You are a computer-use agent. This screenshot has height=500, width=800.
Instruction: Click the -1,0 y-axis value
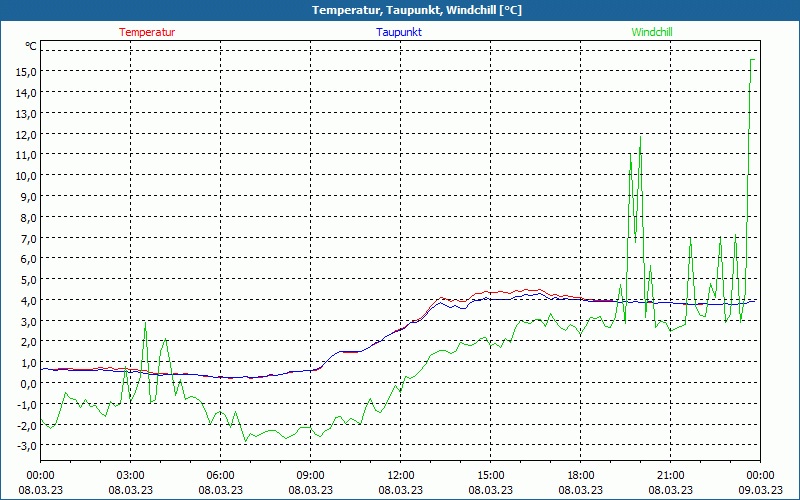27,405
